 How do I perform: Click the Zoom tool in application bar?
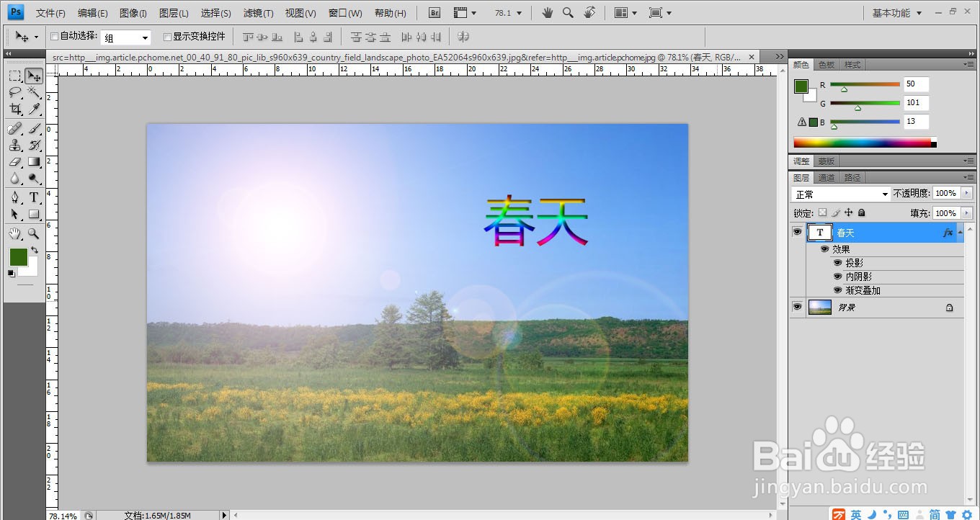click(568, 13)
